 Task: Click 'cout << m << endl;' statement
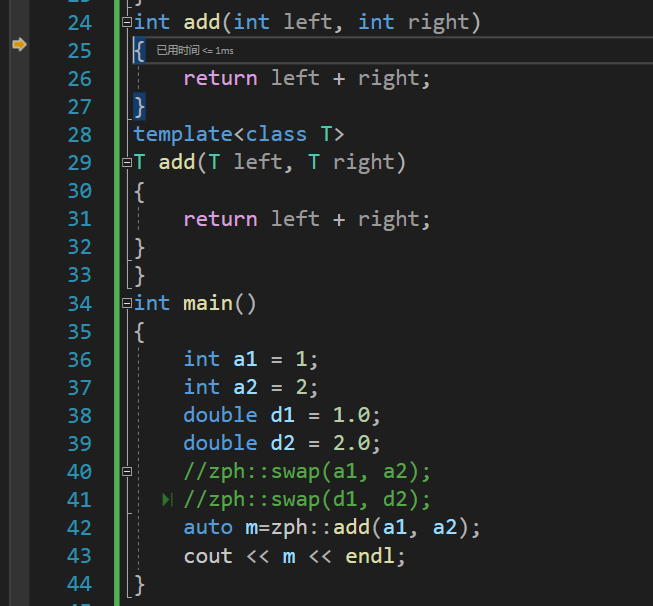(x=294, y=556)
